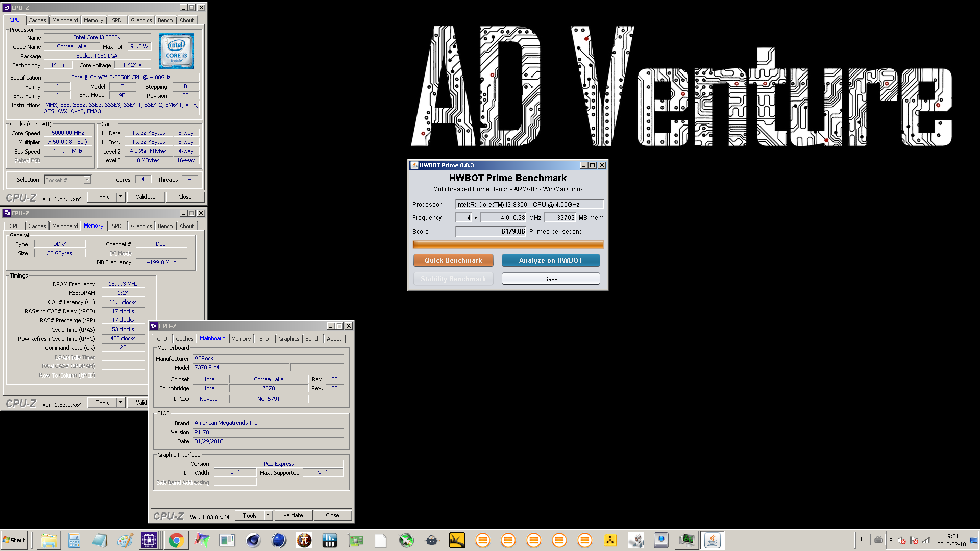Open the CPU tab in Mainboard CPU-Z window
Viewport: 980px width, 551px height.
click(x=162, y=339)
